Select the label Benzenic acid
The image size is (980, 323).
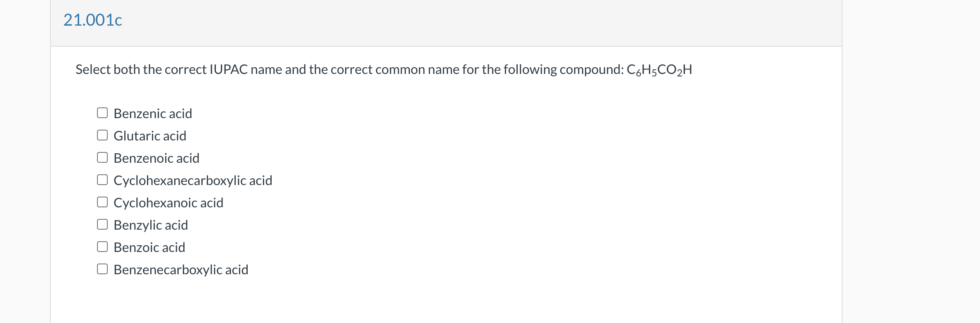(153, 113)
